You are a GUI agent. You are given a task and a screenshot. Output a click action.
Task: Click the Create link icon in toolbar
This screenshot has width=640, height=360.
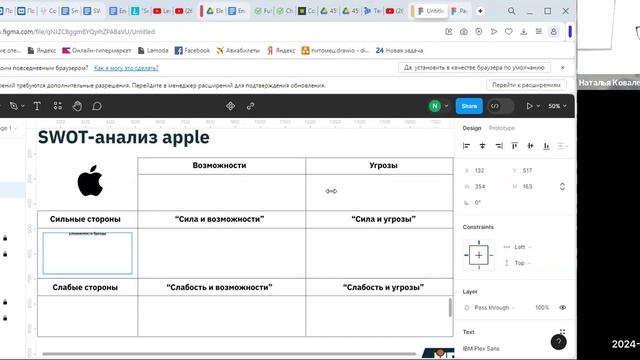pos(250,106)
